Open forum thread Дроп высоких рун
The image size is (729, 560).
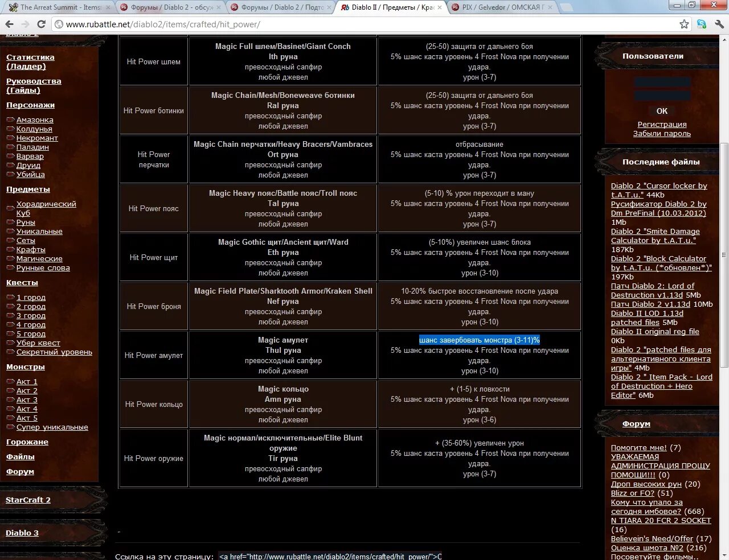click(x=646, y=484)
